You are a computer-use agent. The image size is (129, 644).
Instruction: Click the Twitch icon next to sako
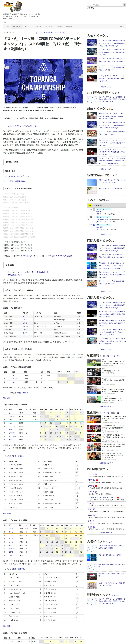[93, 503]
